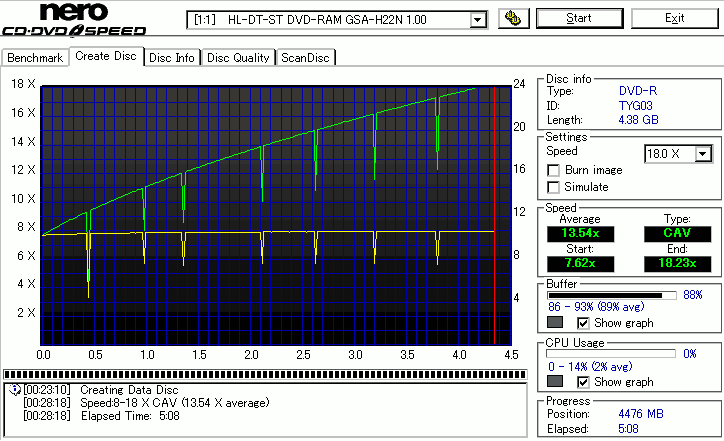This screenshot has height=441, width=724.
Task: Click the disc ID value TYG03
Action: [635, 106]
